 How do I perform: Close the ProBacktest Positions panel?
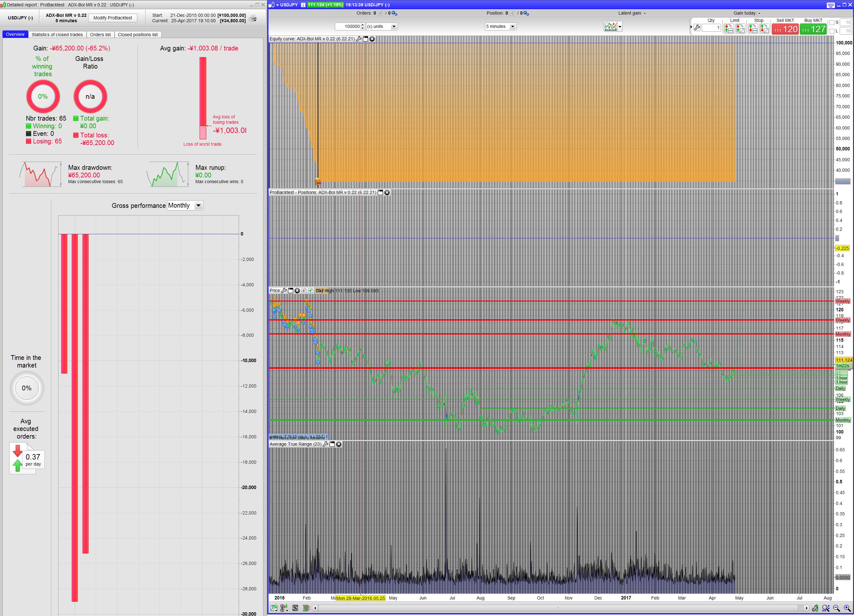click(387, 192)
